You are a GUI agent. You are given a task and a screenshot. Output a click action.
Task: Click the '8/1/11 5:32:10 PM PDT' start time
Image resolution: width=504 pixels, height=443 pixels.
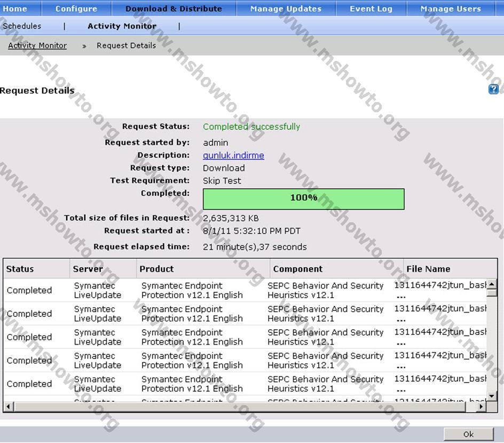coord(251,231)
